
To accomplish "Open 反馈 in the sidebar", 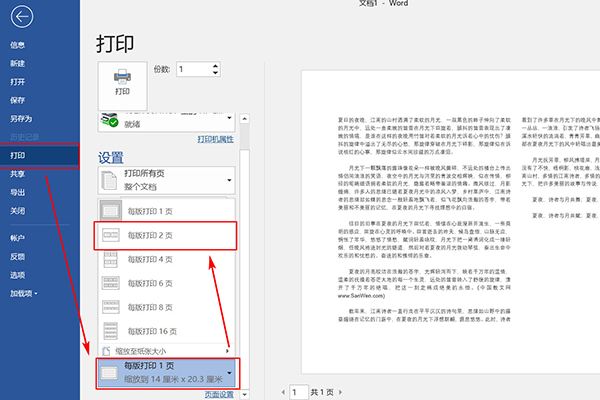I will pyautogui.click(x=18, y=257).
